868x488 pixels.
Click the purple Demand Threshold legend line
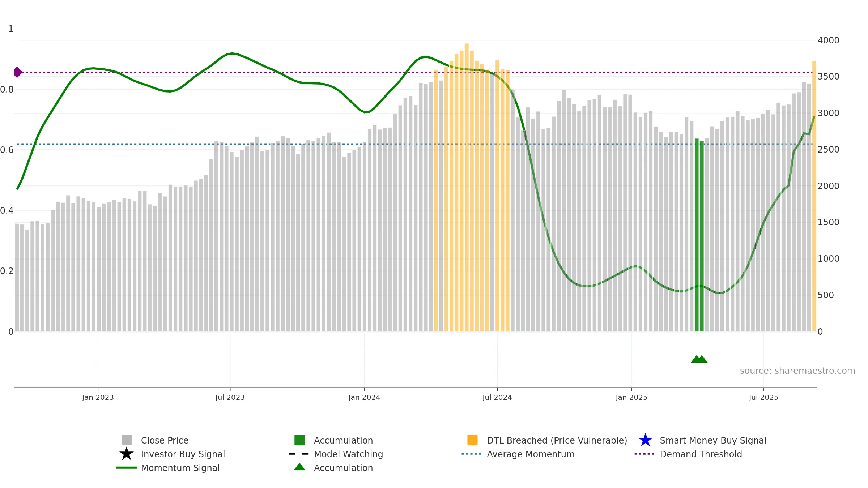click(644, 454)
